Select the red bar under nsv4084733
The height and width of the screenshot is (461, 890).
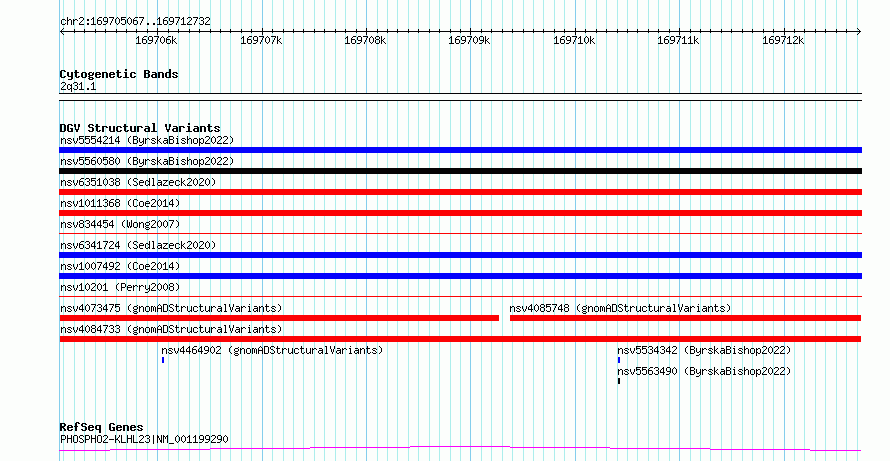[460, 339]
